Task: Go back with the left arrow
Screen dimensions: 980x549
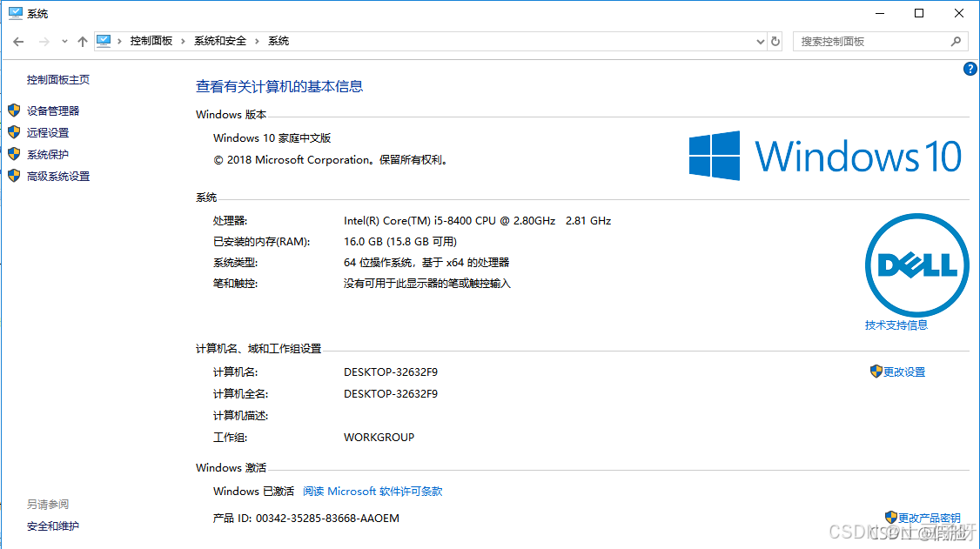Action: click(18, 41)
